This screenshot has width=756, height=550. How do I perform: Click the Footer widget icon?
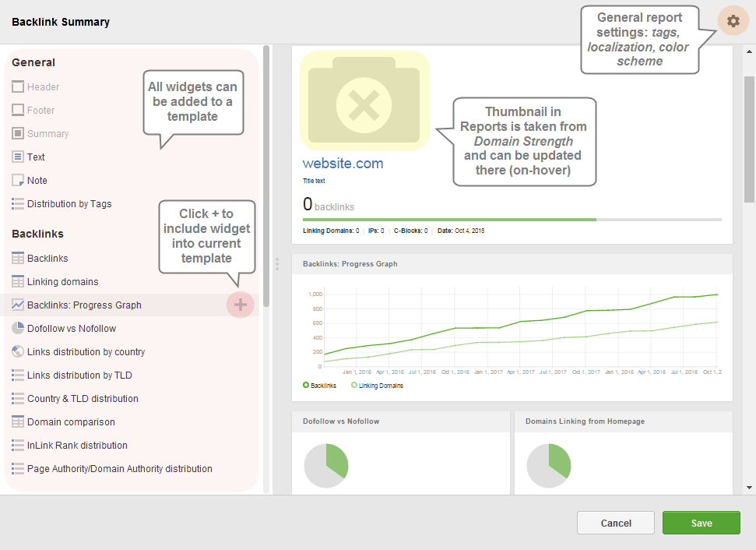[18, 111]
